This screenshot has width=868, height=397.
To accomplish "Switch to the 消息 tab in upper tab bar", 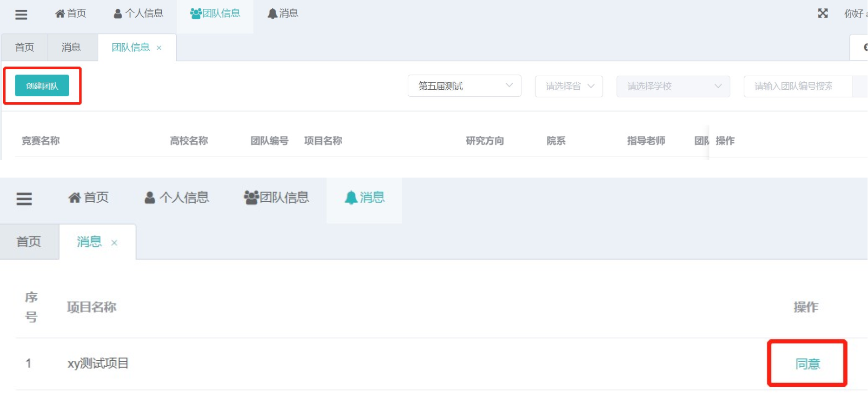I will tap(71, 47).
